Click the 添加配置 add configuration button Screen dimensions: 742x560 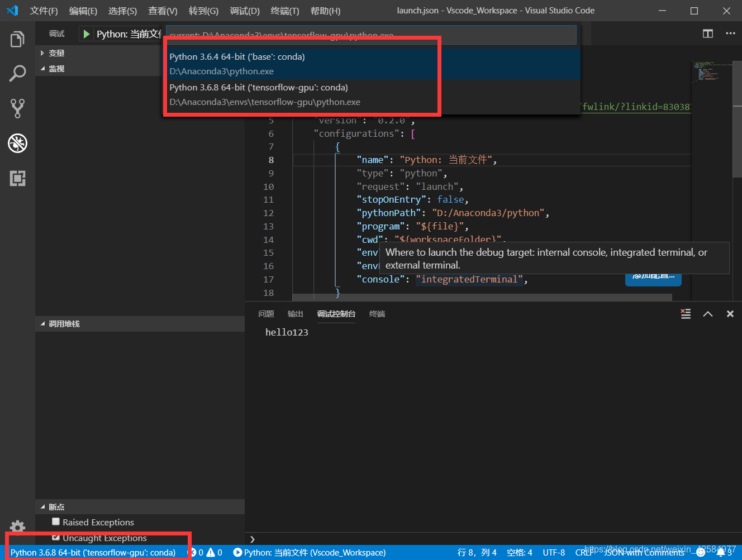tap(653, 280)
